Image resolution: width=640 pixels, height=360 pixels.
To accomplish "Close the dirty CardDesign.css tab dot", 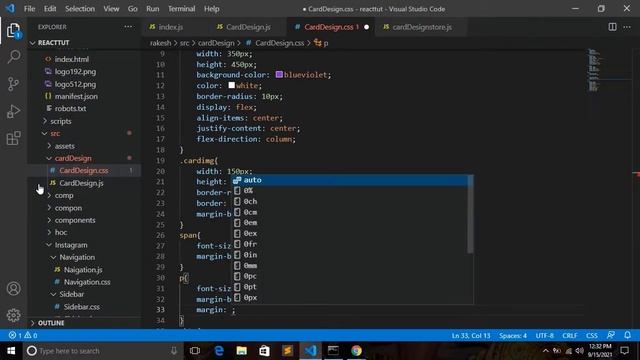I will click(366, 27).
